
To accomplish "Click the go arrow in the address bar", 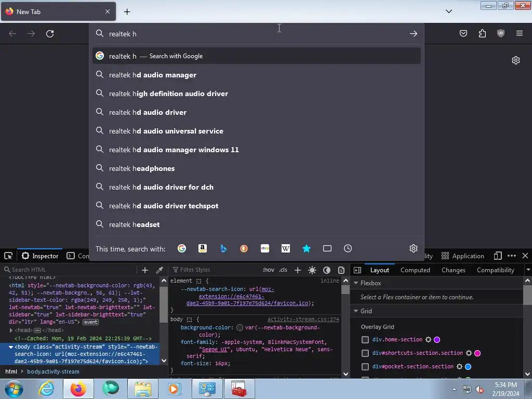I will coord(413,34).
